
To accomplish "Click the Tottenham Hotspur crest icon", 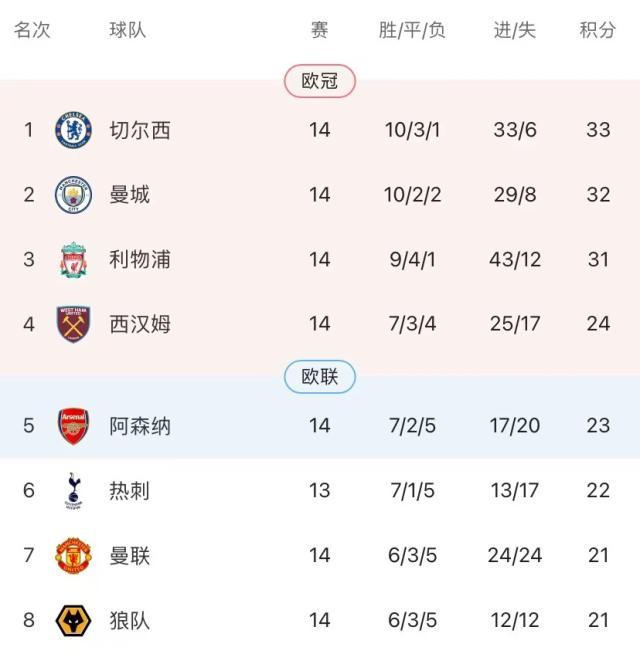I will [73, 490].
